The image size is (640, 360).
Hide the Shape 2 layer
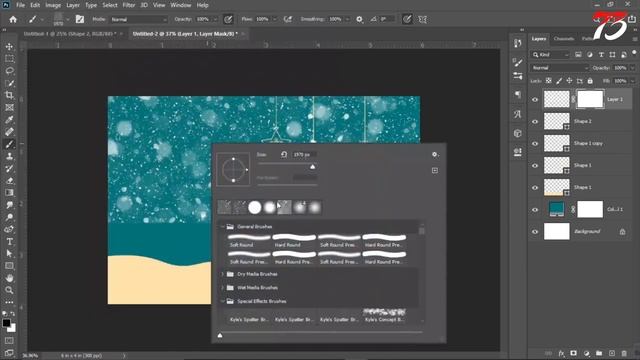point(535,121)
